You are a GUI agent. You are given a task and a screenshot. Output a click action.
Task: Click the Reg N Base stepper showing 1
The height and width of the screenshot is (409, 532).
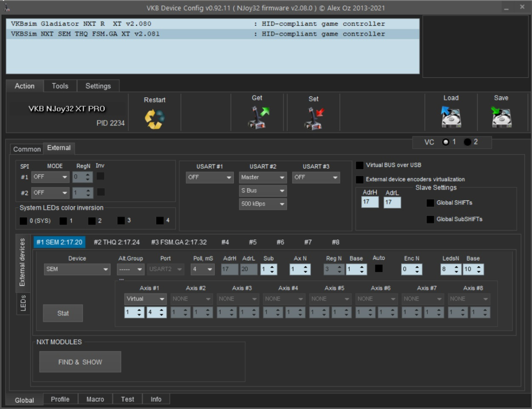(x=356, y=269)
